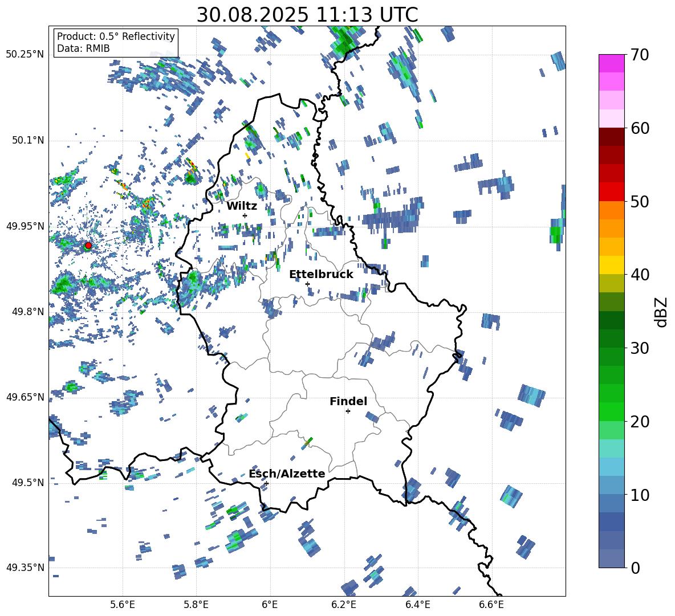Click the 6.6°E longitude label
This screenshot has width=675, height=616.
click(x=491, y=605)
